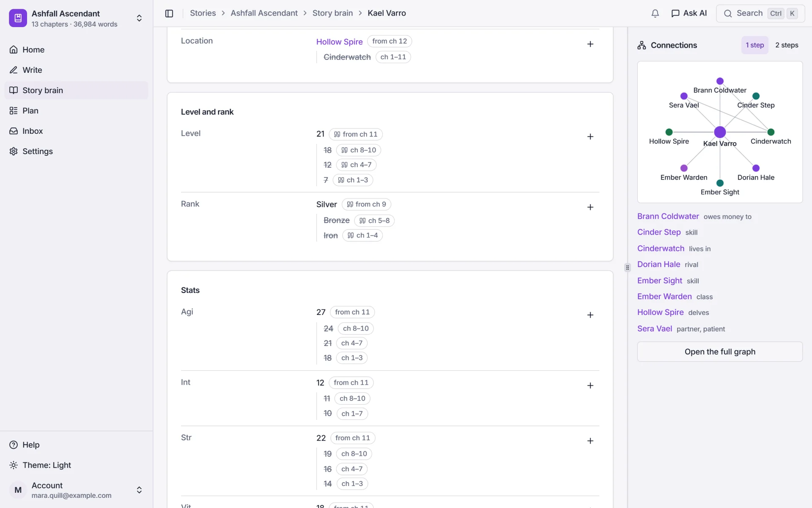The width and height of the screenshot is (812, 508).
Task: Click the Cinderwatch node in graph
Action: [771, 132]
